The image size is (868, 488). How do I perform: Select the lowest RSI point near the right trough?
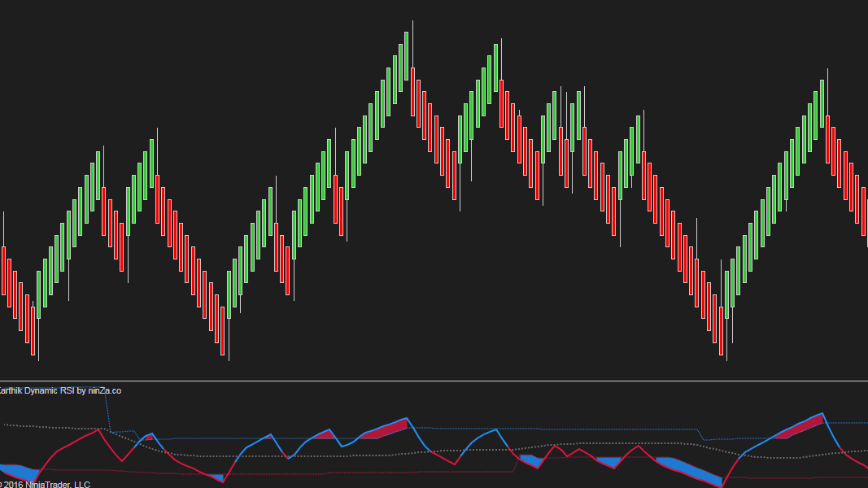(x=722, y=486)
